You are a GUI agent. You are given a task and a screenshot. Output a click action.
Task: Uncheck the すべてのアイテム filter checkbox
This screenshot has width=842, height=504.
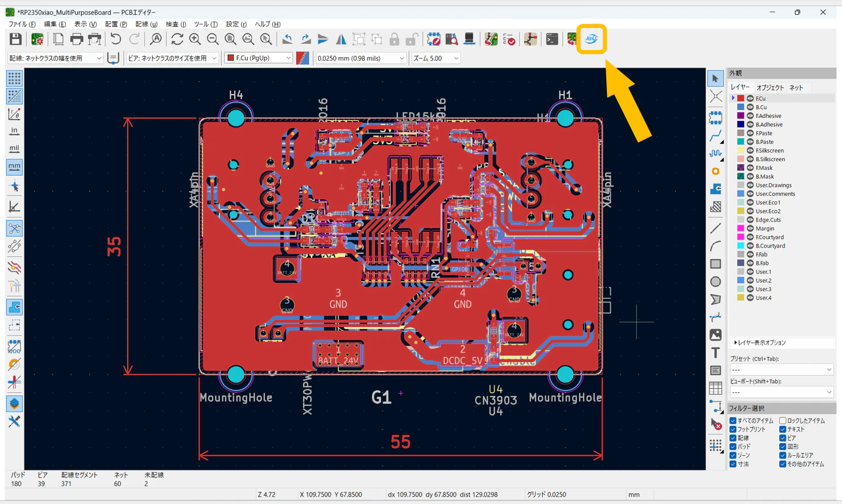point(733,420)
